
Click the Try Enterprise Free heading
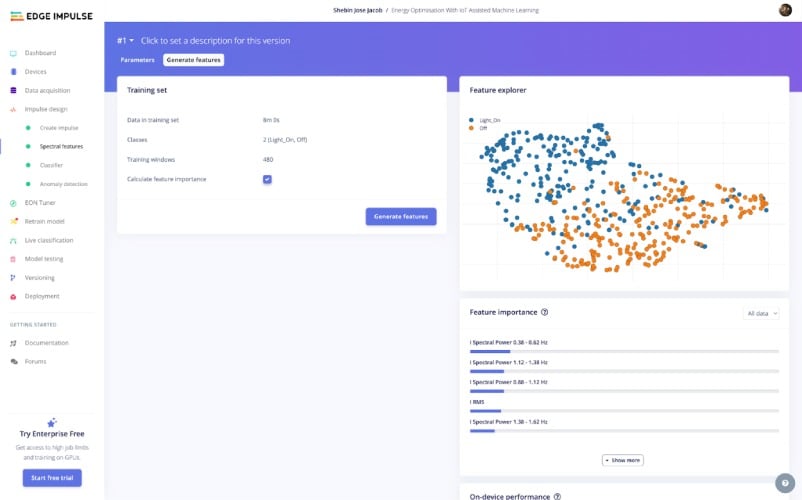pyautogui.click(x=52, y=434)
